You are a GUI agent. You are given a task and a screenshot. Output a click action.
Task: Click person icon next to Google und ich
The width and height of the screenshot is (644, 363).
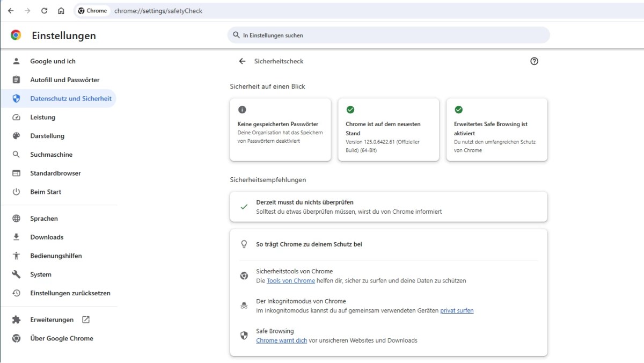[16, 61]
